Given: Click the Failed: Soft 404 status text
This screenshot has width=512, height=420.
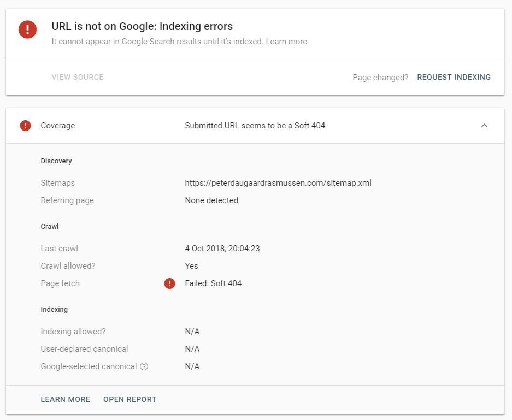Looking at the screenshot, I should click(x=213, y=283).
